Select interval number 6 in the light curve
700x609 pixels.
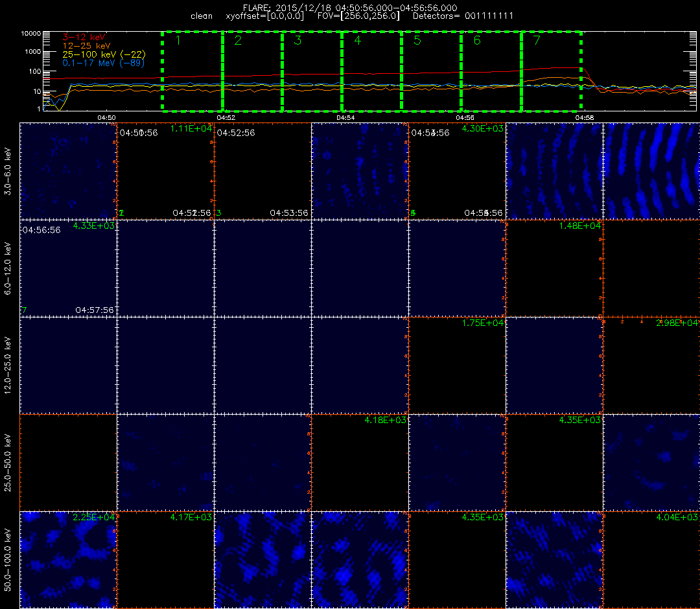pyautogui.click(x=477, y=41)
